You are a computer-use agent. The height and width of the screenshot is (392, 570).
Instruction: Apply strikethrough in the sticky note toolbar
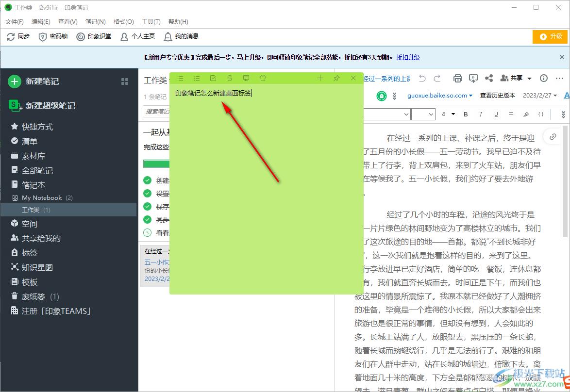tap(229, 78)
